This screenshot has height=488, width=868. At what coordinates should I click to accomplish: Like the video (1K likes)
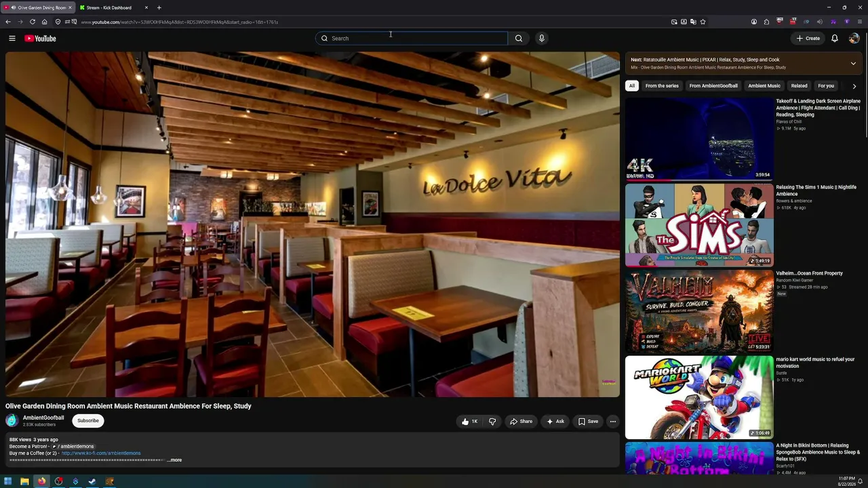[469, 422]
